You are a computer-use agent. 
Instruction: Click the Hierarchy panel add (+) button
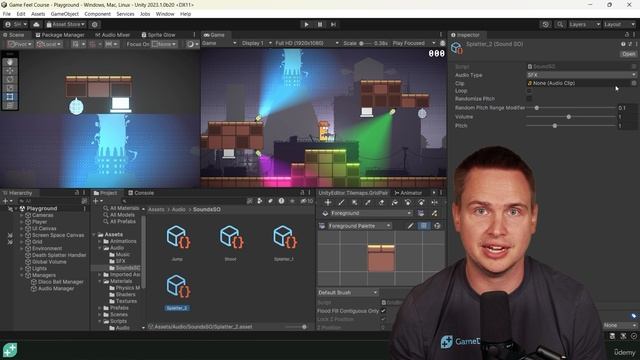click(x=7, y=201)
